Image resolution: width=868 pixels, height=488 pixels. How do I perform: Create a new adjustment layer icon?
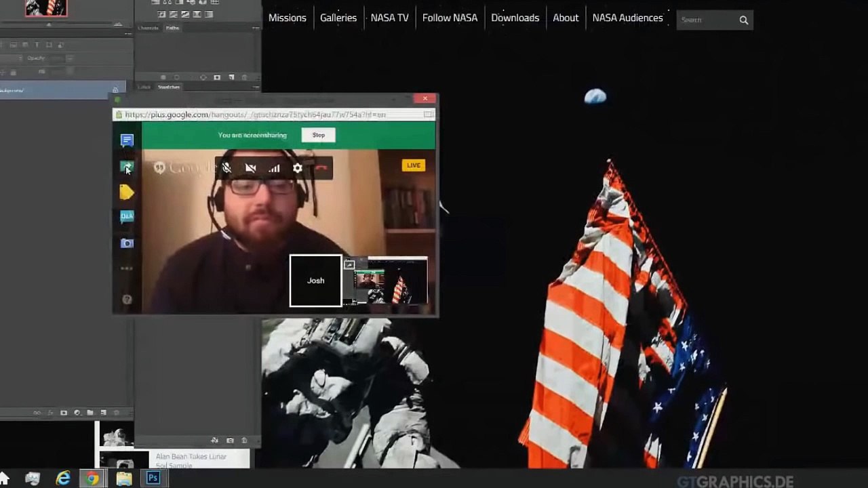[77, 412]
